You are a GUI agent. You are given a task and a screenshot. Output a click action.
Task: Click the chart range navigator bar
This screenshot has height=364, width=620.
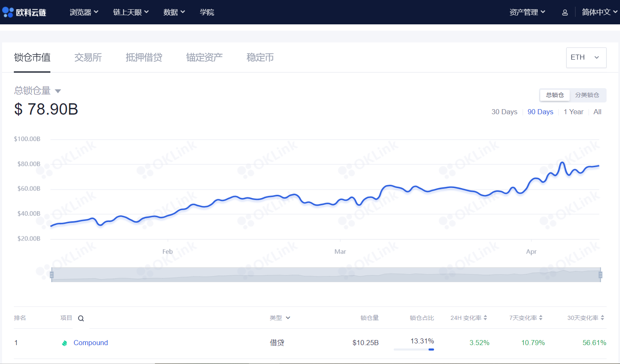326,275
